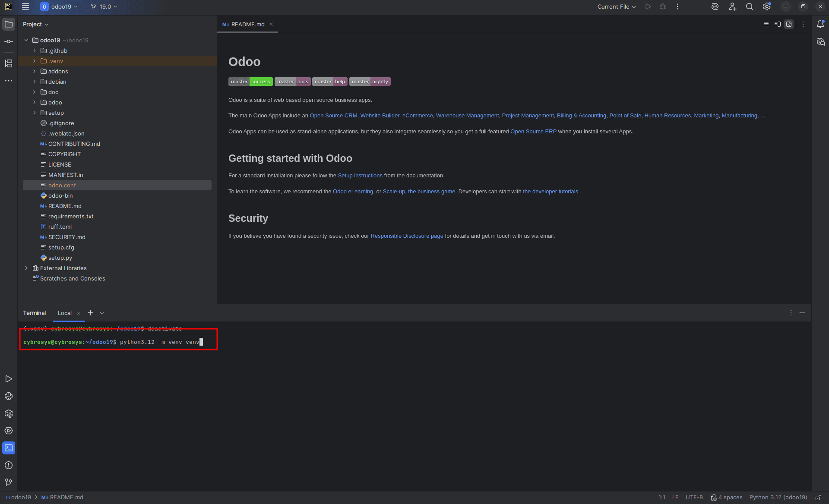Open terminal options three-dot menu
The image size is (829, 504).
tap(791, 313)
